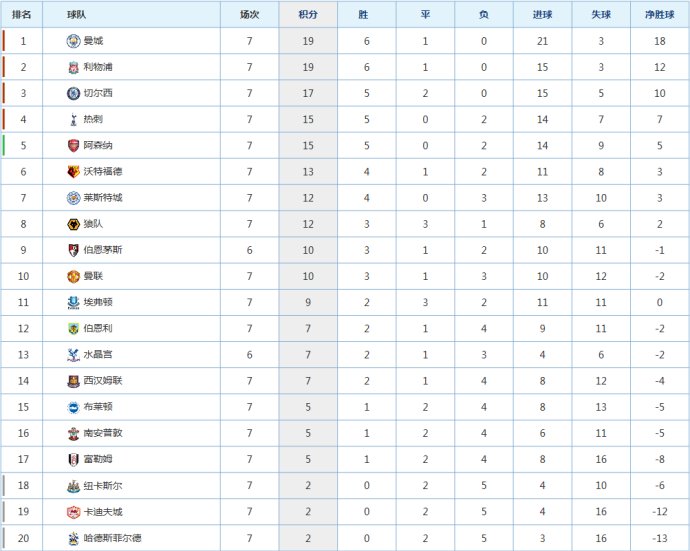
Task: Sort by the 积分 points column header
Action: click(x=308, y=15)
